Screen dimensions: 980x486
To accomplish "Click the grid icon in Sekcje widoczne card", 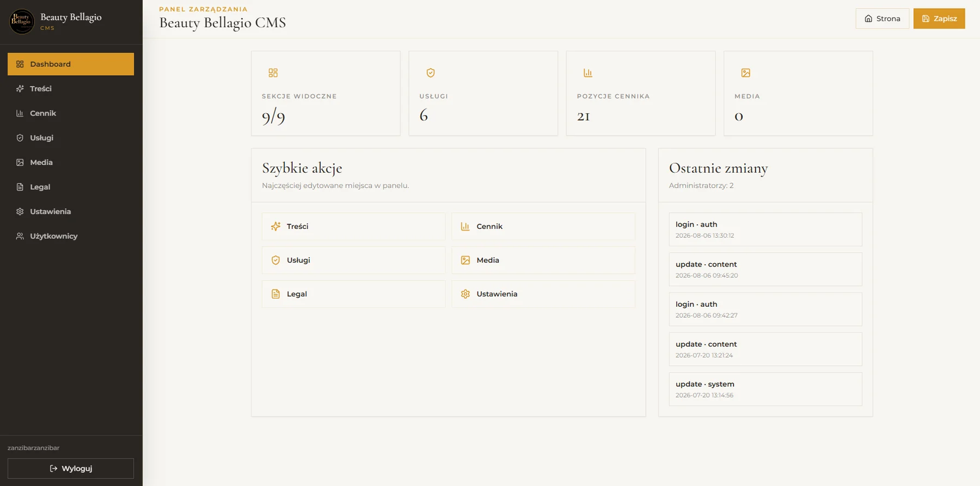I will point(273,73).
